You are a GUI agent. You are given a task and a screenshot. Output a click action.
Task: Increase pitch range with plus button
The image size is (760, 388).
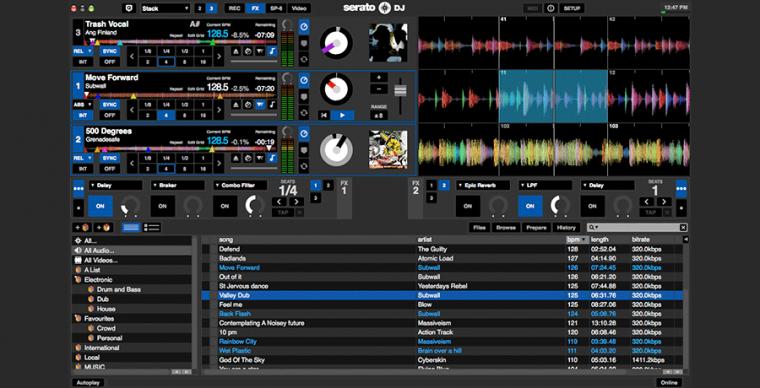pyautogui.click(x=379, y=77)
